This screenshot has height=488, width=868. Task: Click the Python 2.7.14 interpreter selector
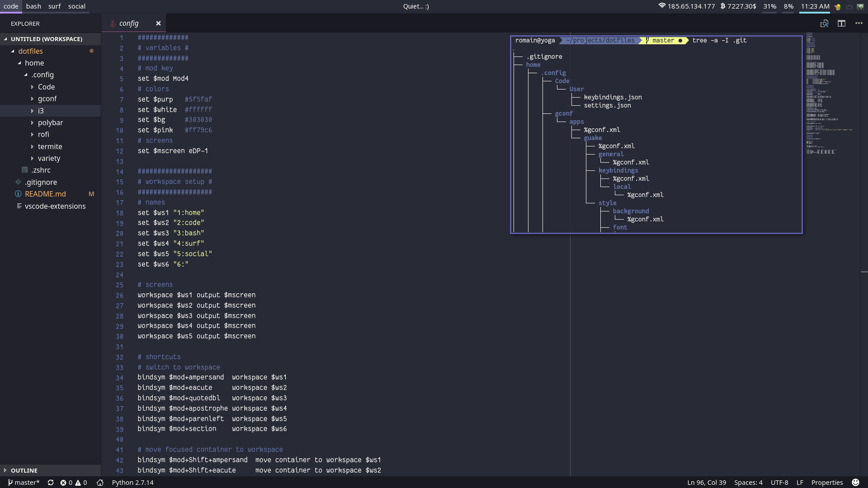click(132, 483)
